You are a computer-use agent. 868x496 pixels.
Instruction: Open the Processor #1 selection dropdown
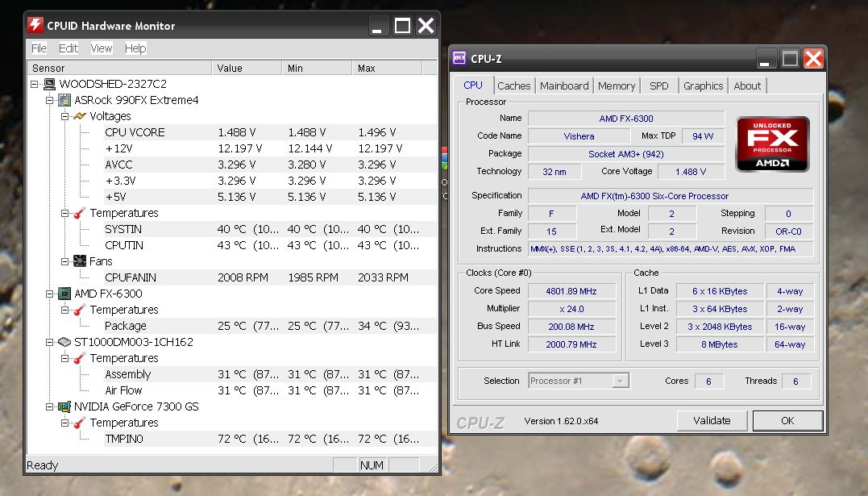pos(620,381)
